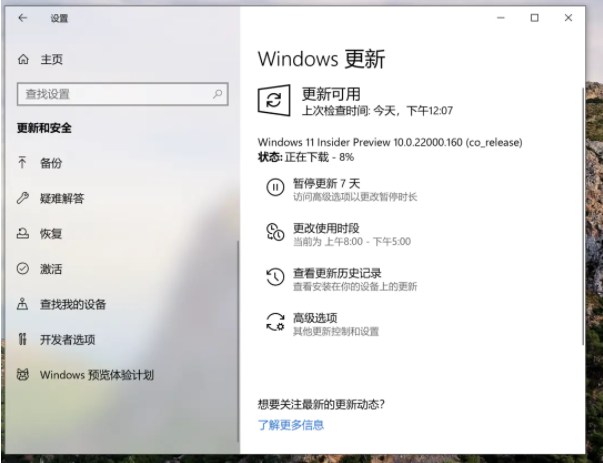The height and width of the screenshot is (463, 603).
Task: Open the 查找我的设备 page
Action: click(73, 305)
